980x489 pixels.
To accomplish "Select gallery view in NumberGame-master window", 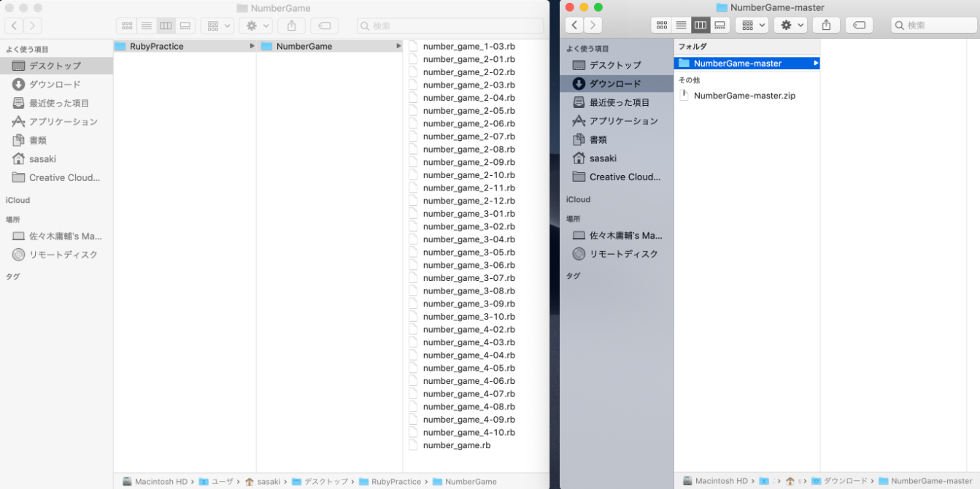I will [720, 25].
